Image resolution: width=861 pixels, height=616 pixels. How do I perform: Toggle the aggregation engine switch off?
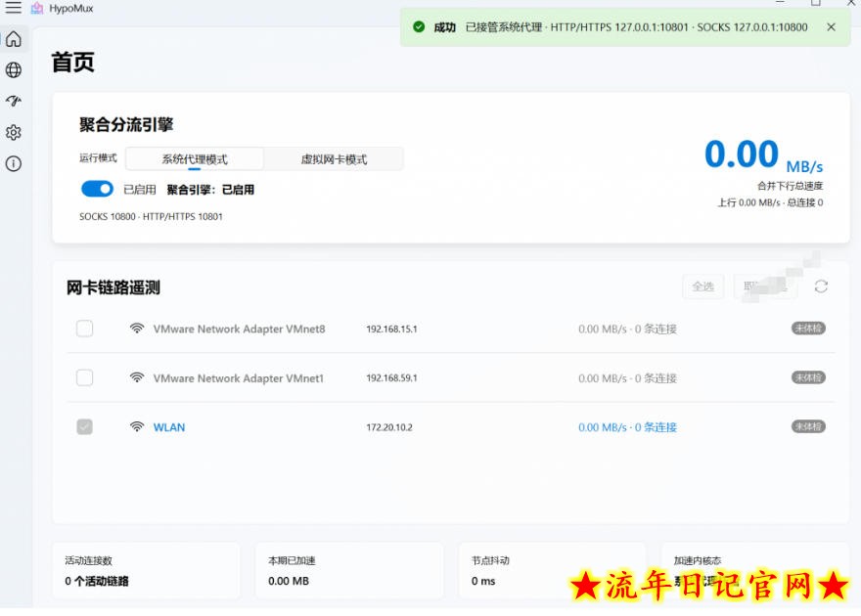click(97, 190)
